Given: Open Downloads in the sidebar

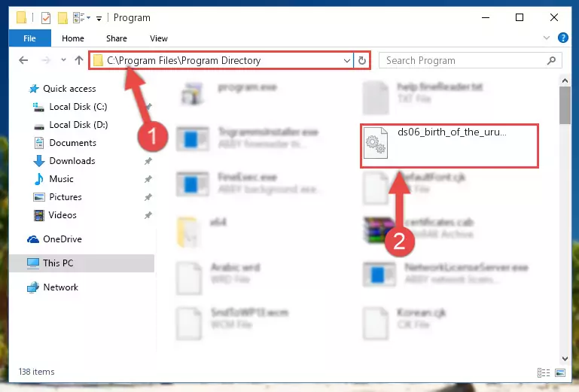Looking at the screenshot, I should (72, 161).
